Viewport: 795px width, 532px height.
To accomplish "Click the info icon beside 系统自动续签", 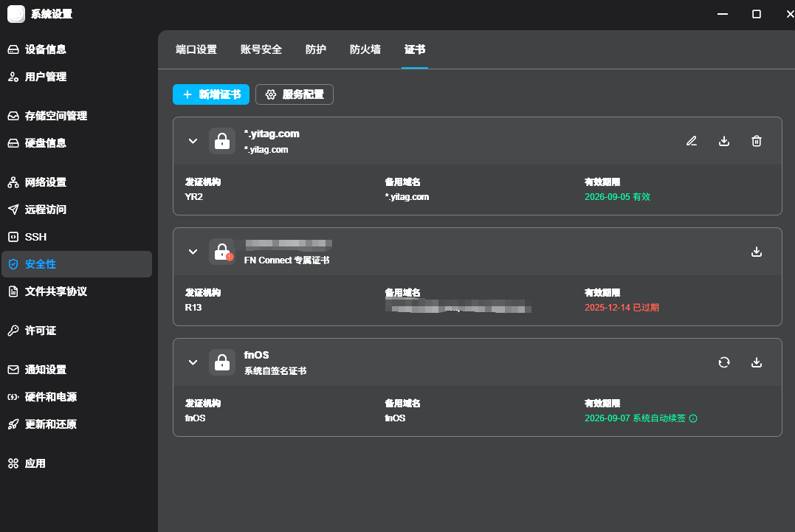I will tap(693, 418).
